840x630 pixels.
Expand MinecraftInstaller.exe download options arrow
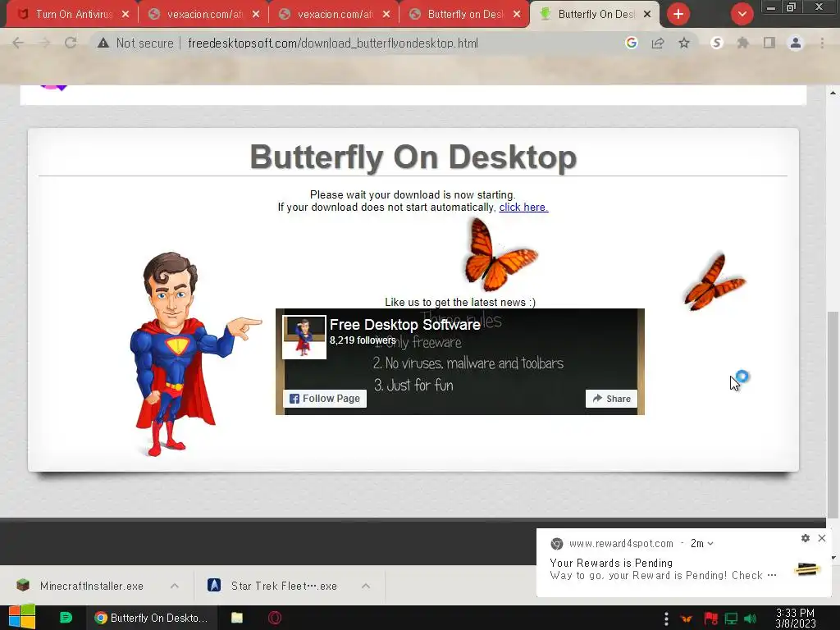click(175, 586)
